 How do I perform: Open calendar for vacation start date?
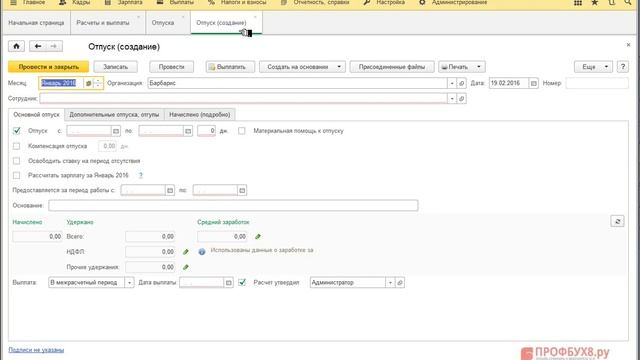[116, 131]
